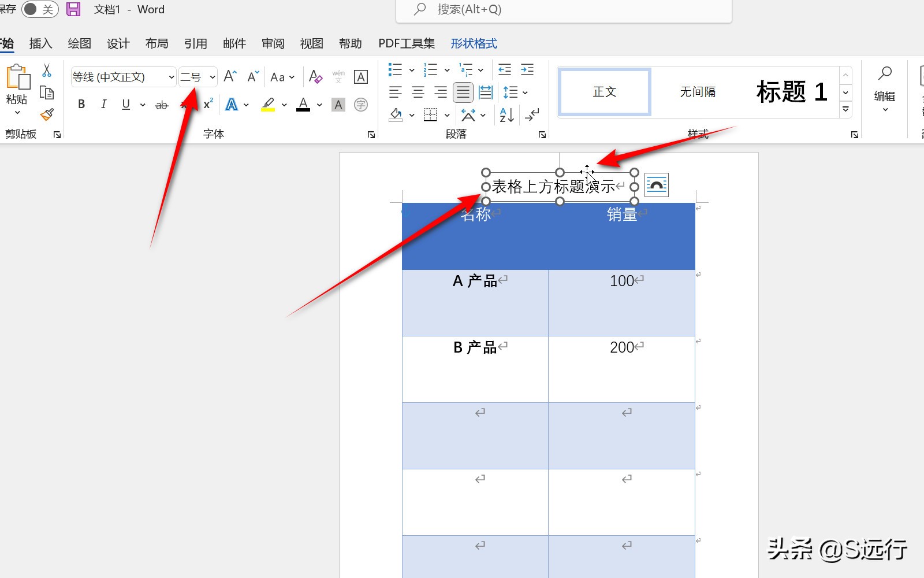Switch to the 布局 Layout tab
Image resolution: width=924 pixels, height=578 pixels.
click(x=157, y=43)
